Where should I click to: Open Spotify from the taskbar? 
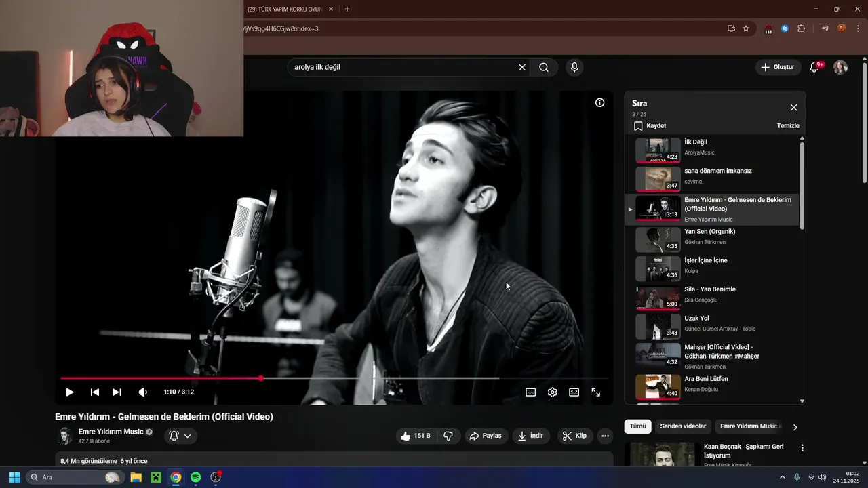(x=195, y=477)
